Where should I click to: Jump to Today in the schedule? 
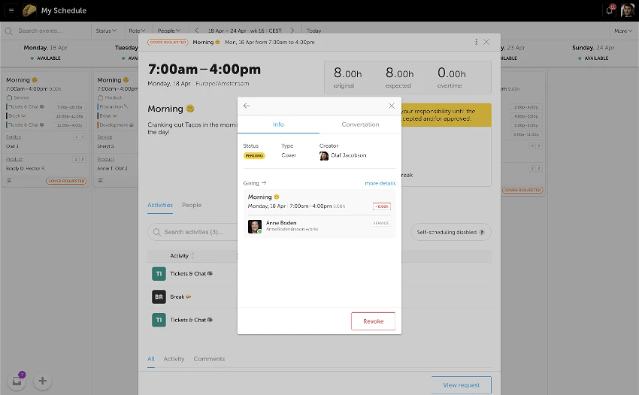pos(313,31)
